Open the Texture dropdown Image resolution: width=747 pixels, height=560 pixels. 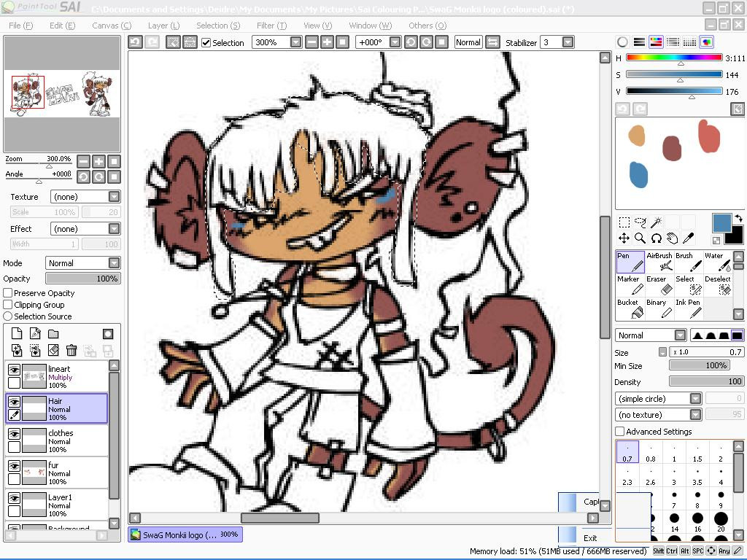point(114,197)
